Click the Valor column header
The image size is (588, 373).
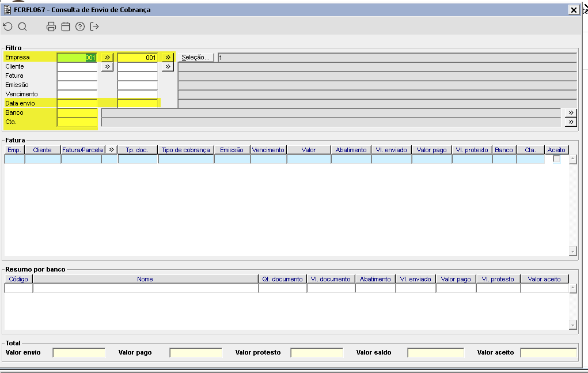click(x=309, y=150)
